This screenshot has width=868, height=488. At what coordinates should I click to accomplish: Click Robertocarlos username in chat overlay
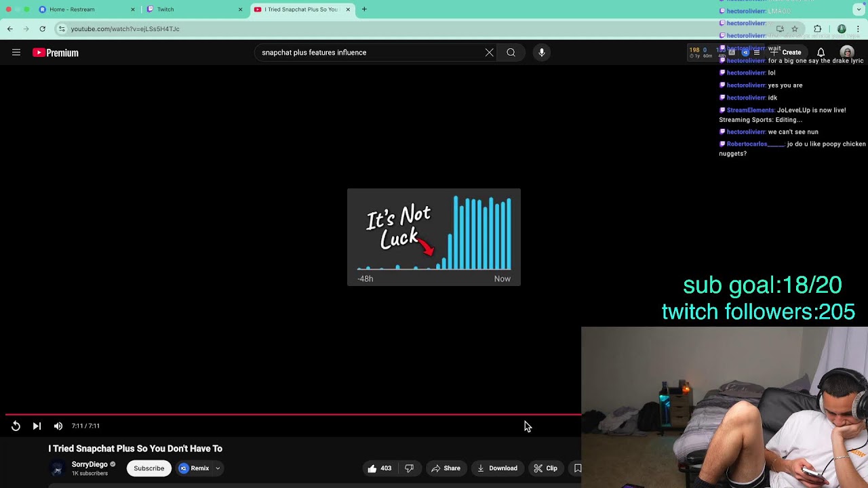click(x=755, y=144)
